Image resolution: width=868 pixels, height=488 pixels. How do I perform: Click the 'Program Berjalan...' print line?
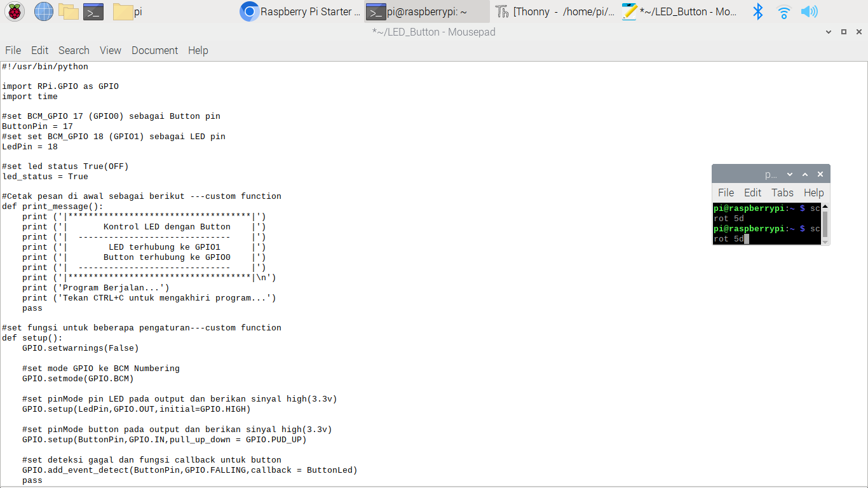(x=96, y=288)
